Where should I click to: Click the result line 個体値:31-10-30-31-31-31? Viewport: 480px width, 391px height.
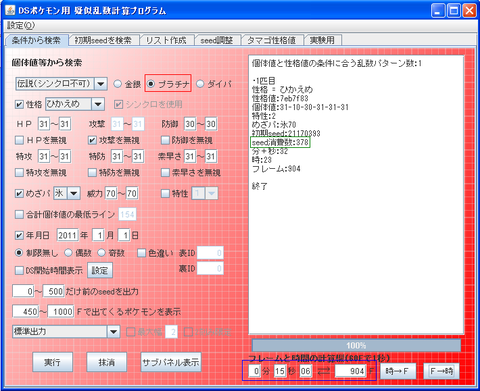[x=300, y=107]
